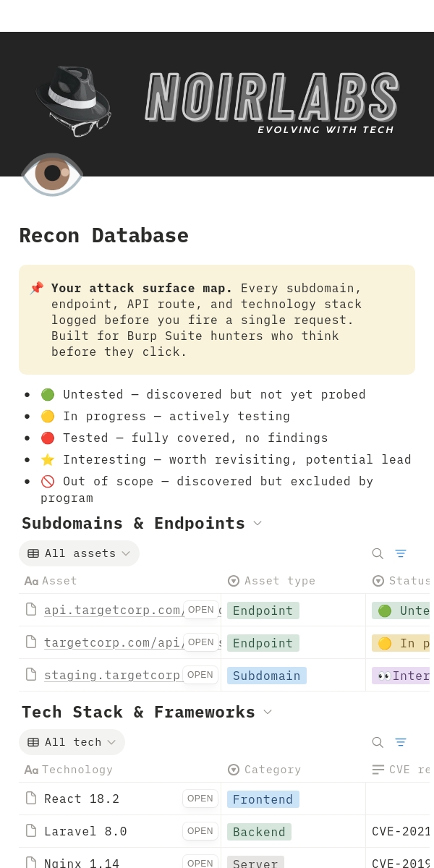The image size is (434, 868).
Task: Search the Subdomains & Endpoints database
Action: tap(378, 553)
